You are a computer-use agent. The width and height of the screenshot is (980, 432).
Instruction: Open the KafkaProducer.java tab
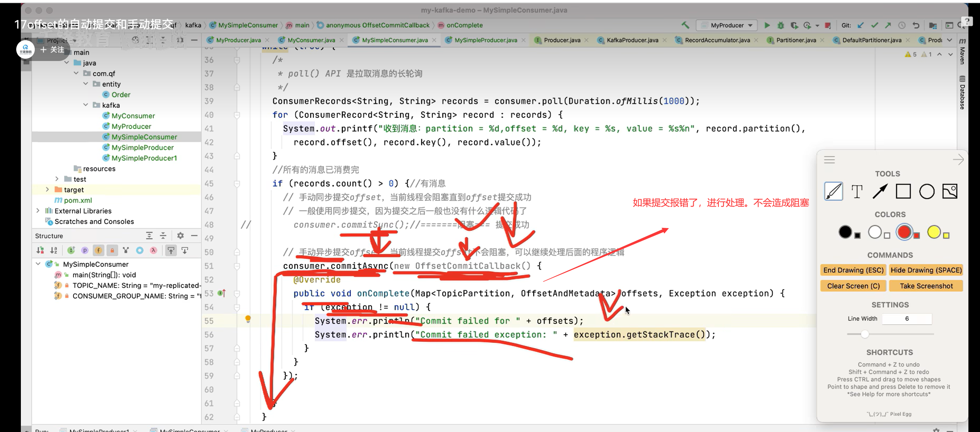point(632,40)
